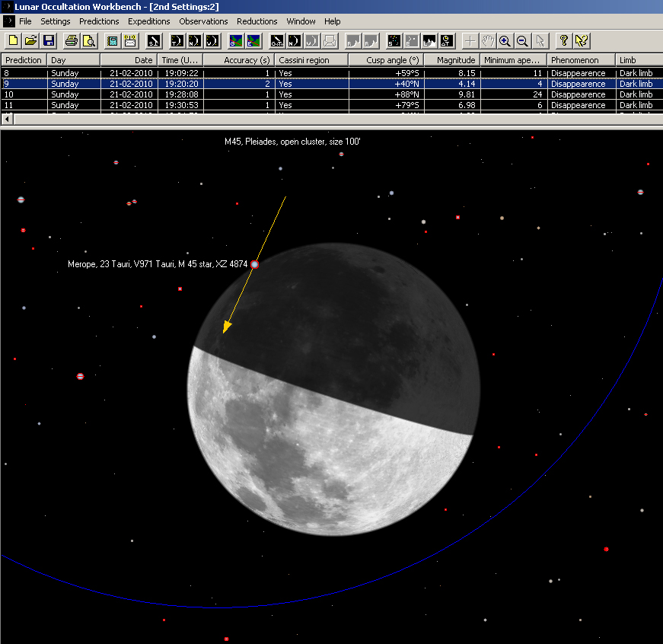663x644 pixels.
Task: Select prediction row 8 at 19:09:22
Action: click(332, 73)
